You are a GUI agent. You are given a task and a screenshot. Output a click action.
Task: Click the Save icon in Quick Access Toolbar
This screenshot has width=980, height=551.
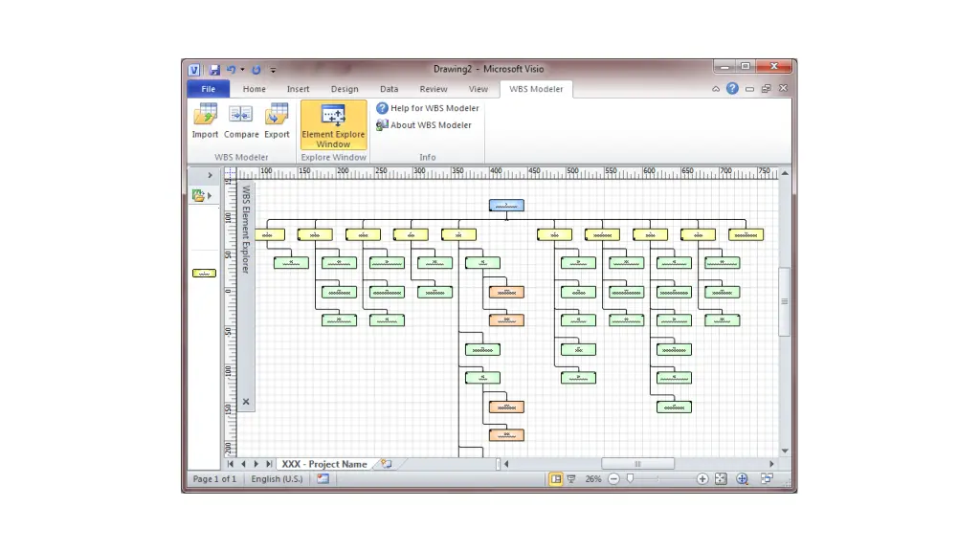[x=214, y=69]
